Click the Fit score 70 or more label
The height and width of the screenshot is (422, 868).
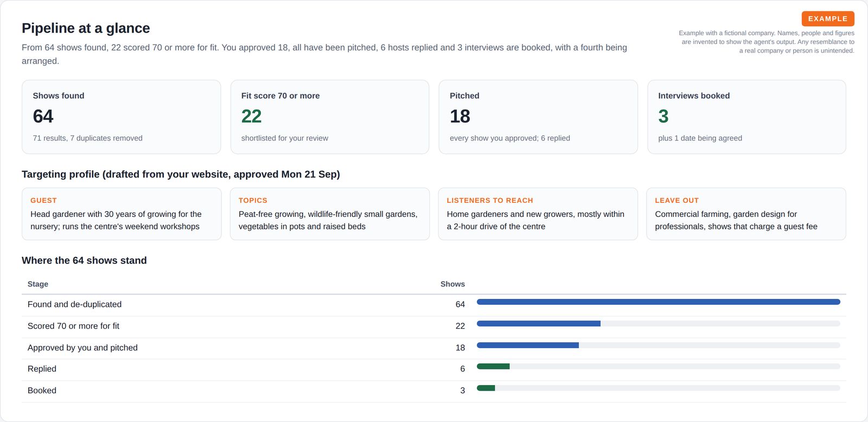point(280,95)
